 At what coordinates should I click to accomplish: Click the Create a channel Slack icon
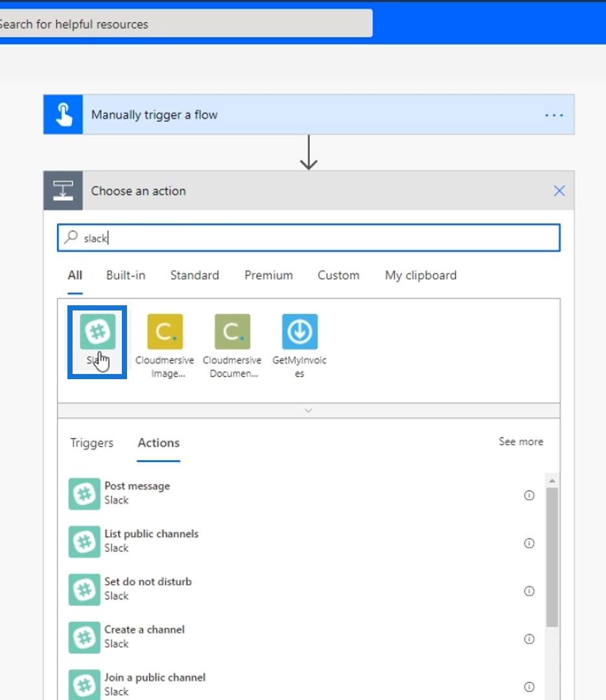click(x=84, y=638)
